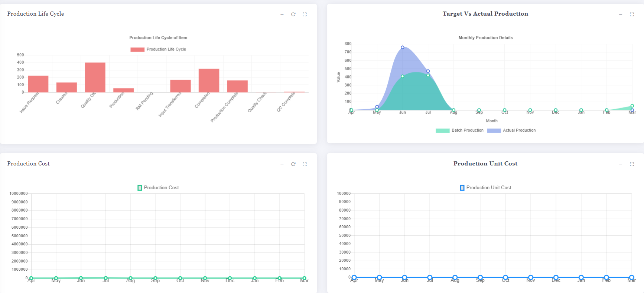This screenshot has width=644, height=293.
Task: Click the Production Complete bar
Action: coord(237,86)
